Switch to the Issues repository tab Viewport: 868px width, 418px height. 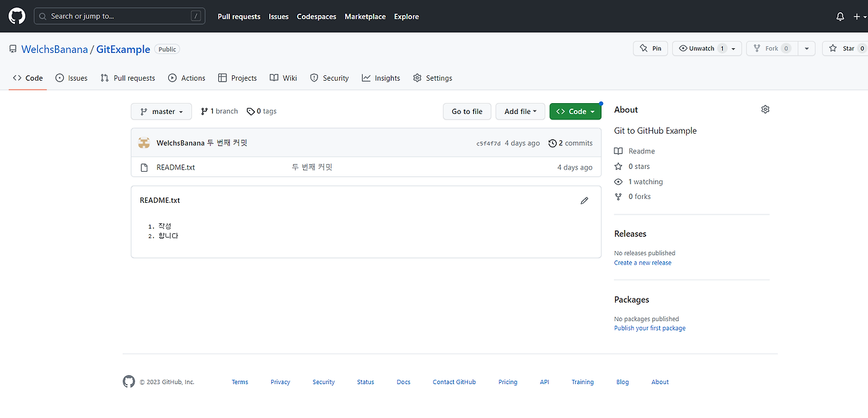click(71, 78)
